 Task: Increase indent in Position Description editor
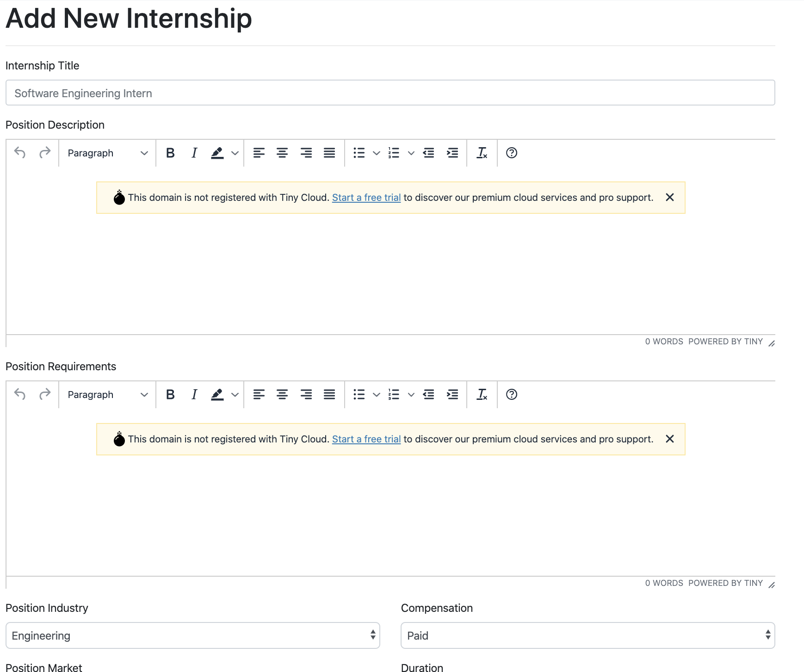(452, 153)
